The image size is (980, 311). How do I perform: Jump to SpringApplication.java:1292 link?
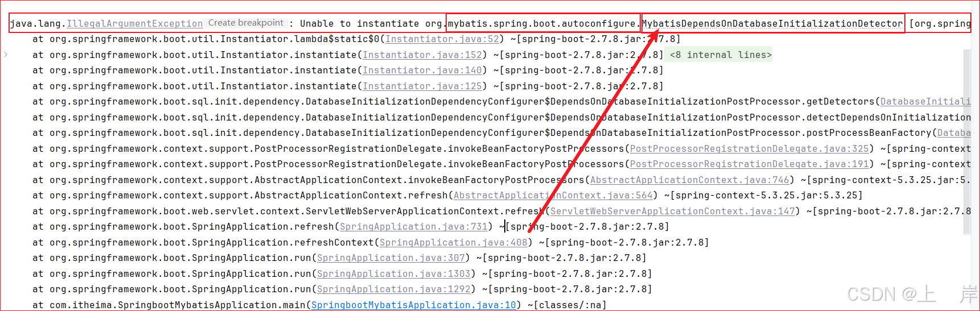[394, 289]
